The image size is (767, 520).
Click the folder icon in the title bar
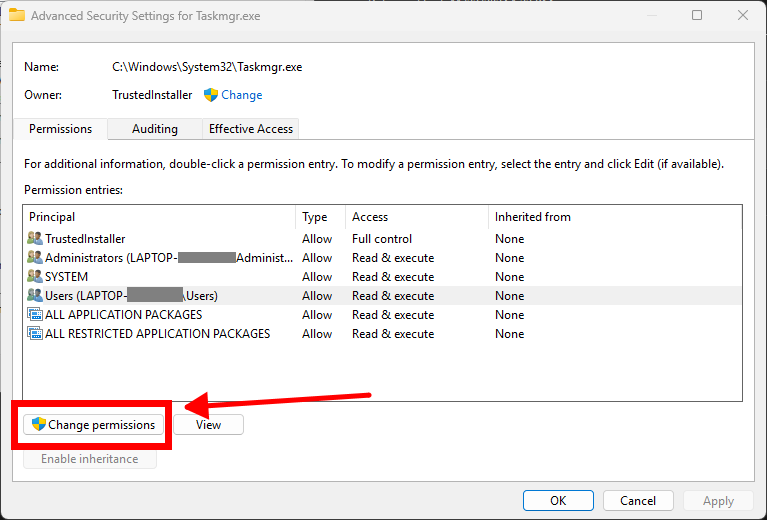click(17, 16)
